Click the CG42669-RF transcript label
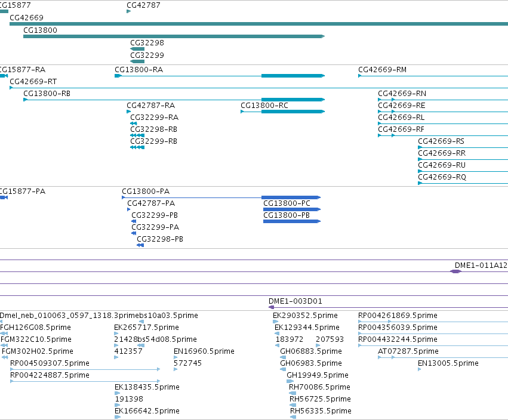 401,129
